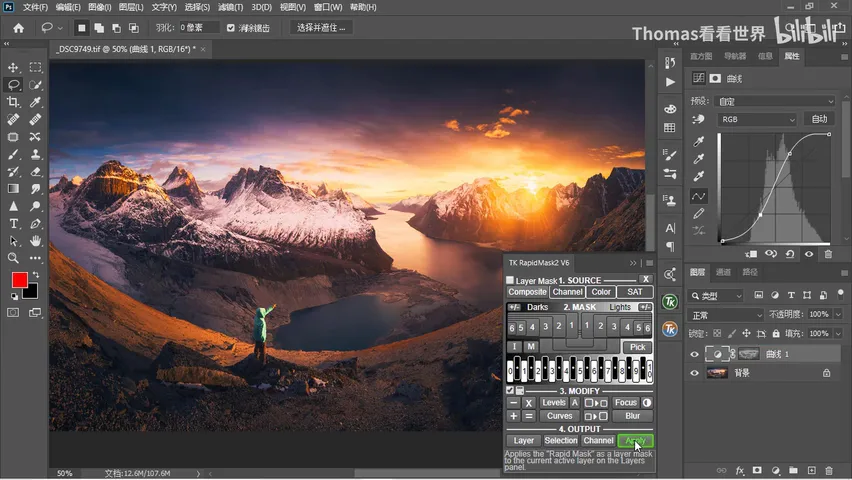Select the Crop tool
Image resolution: width=852 pixels, height=480 pixels.
pyautogui.click(x=13, y=102)
